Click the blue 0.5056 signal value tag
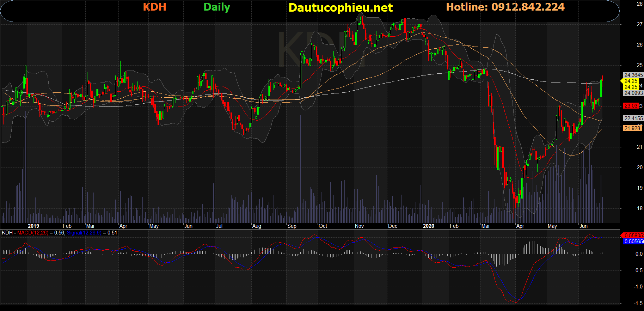This screenshot has height=311, width=644. (x=633, y=242)
